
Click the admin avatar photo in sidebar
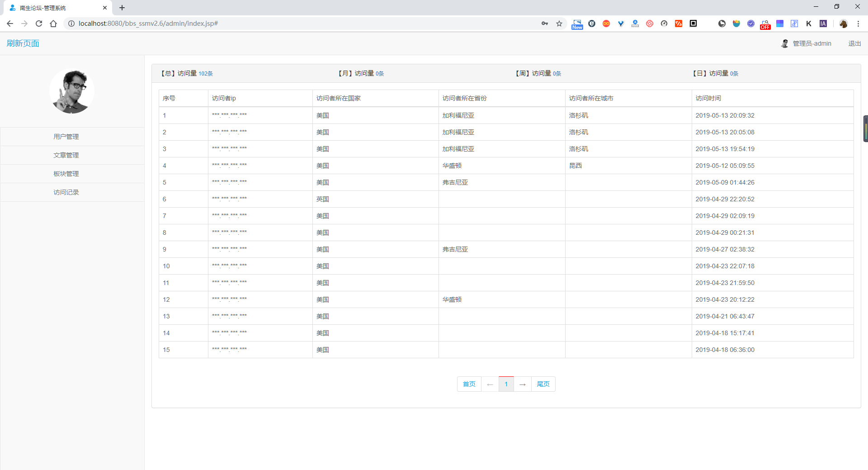click(x=72, y=91)
